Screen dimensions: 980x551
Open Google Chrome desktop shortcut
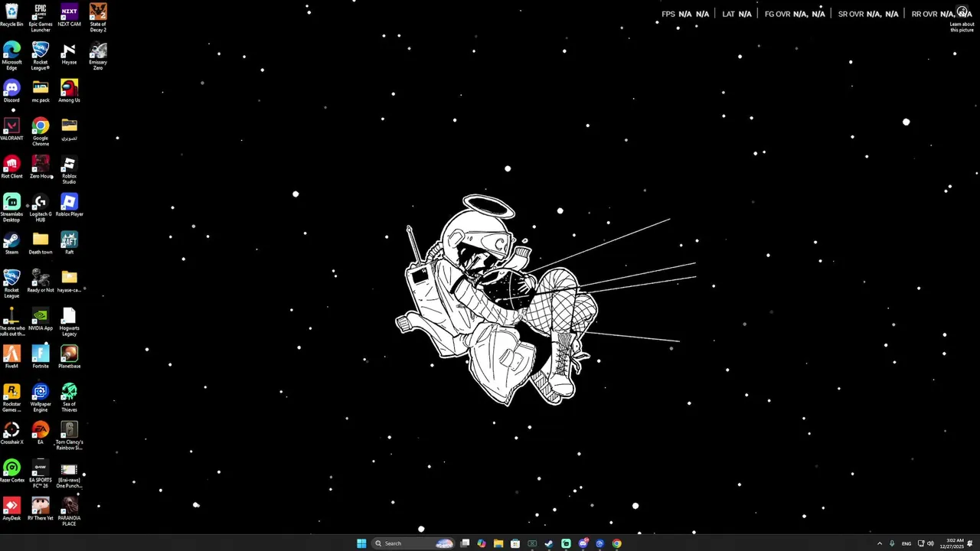coord(41,131)
